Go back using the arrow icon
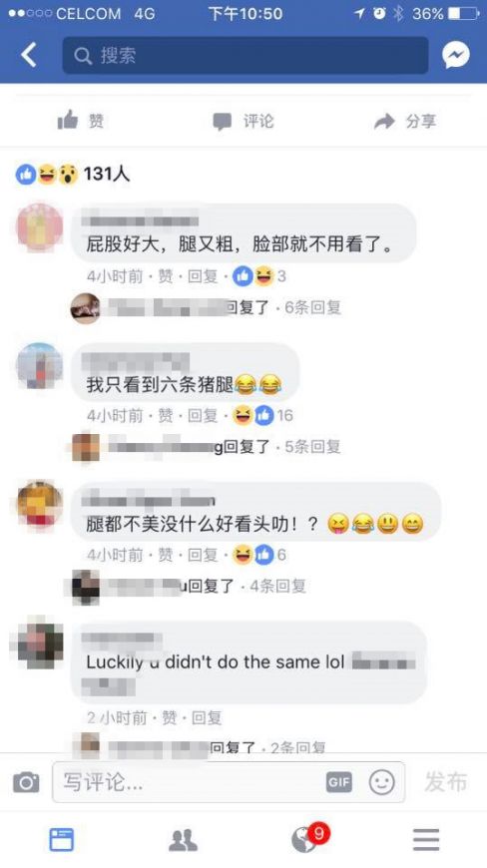 point(29,55)
